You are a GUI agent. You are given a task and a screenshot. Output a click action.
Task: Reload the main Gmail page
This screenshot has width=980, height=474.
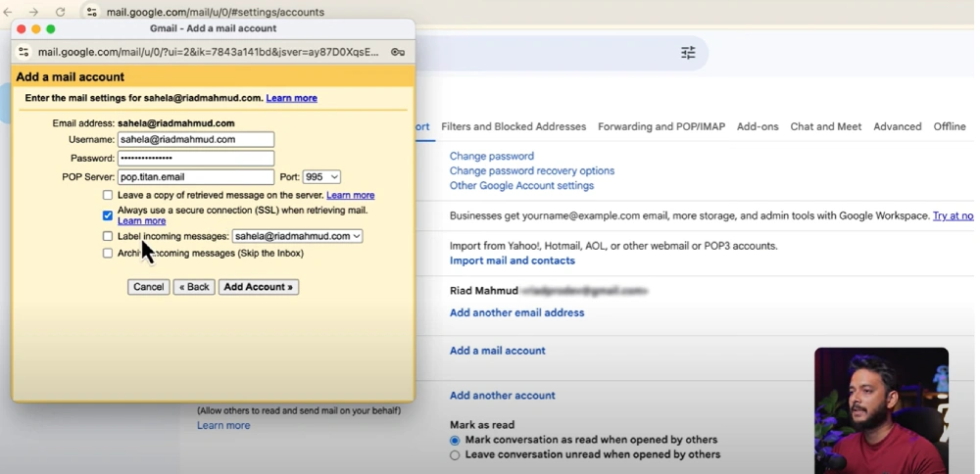pos(60,12)
